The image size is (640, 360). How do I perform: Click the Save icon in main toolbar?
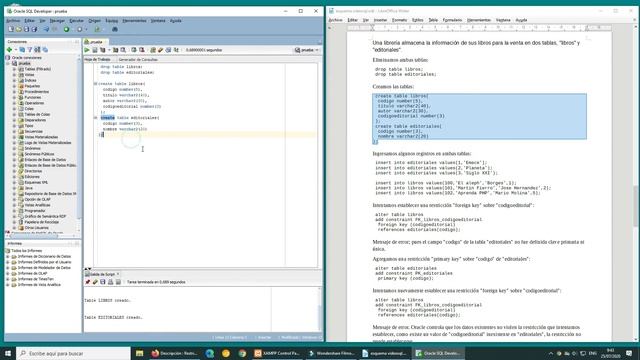click(x=27, y=29)
